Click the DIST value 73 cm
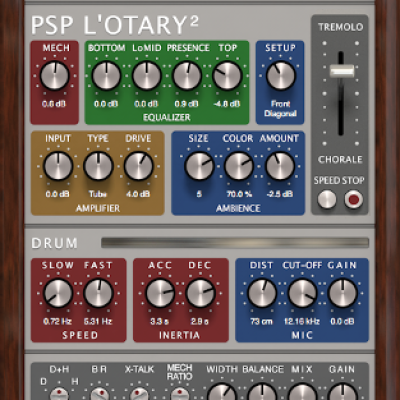Viewport: 400px width, 400px height. [x=261, y=321]
